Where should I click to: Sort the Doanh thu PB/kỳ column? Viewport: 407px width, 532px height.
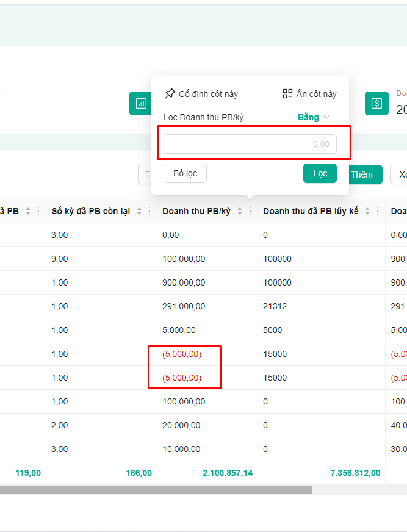point(240,211)
